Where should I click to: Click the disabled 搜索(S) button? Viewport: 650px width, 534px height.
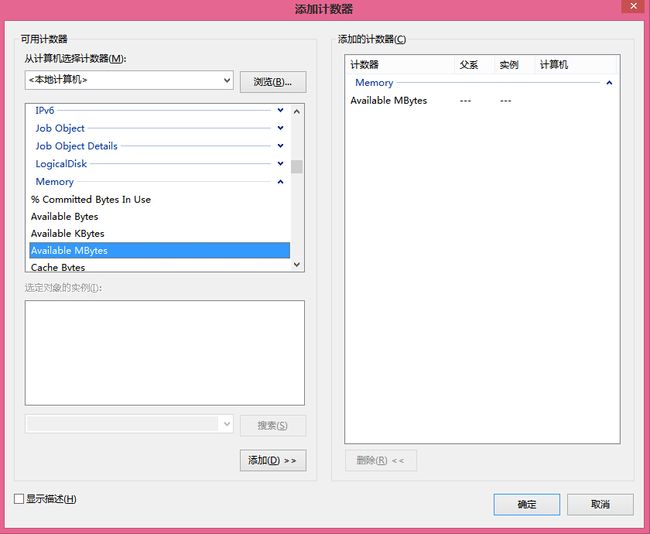coord(273,425)
